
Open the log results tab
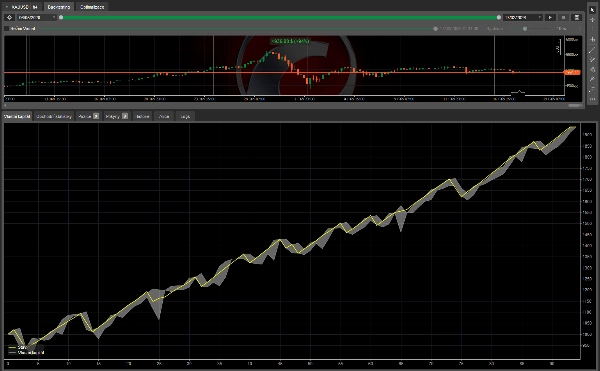[185, 116]
